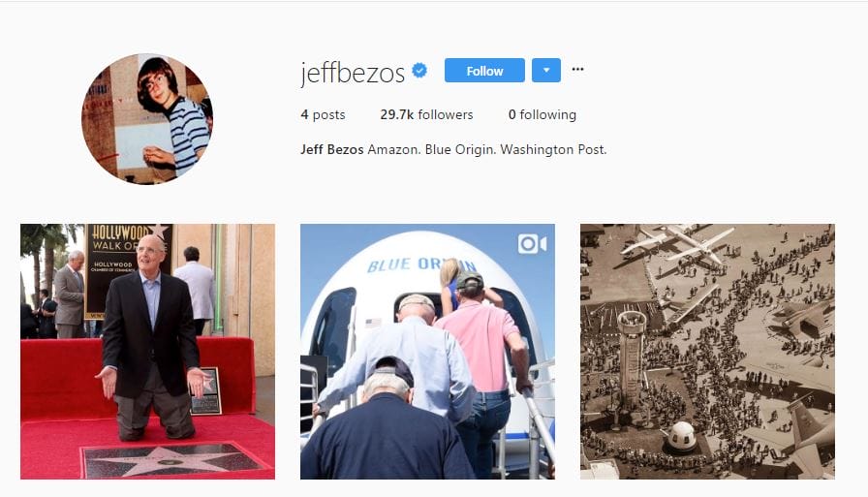Click the video camera icon on Blue Origin post
Viewport: 868px width, 497px height.
532,243
